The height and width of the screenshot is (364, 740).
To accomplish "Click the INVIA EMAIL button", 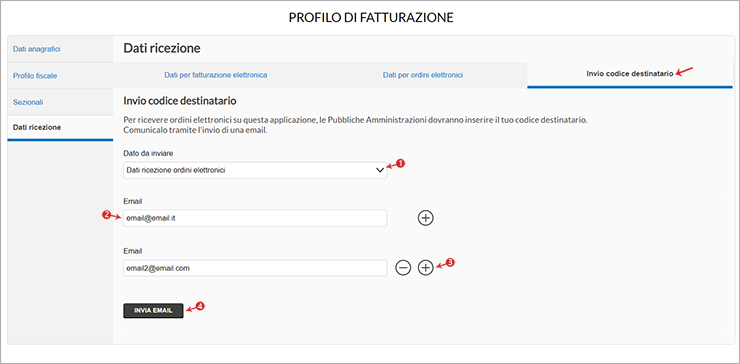I will 153,311.
